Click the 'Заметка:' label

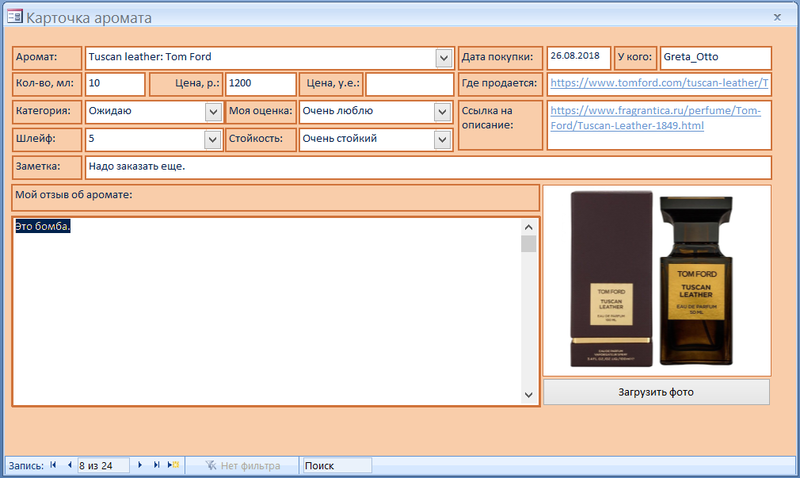47,167
